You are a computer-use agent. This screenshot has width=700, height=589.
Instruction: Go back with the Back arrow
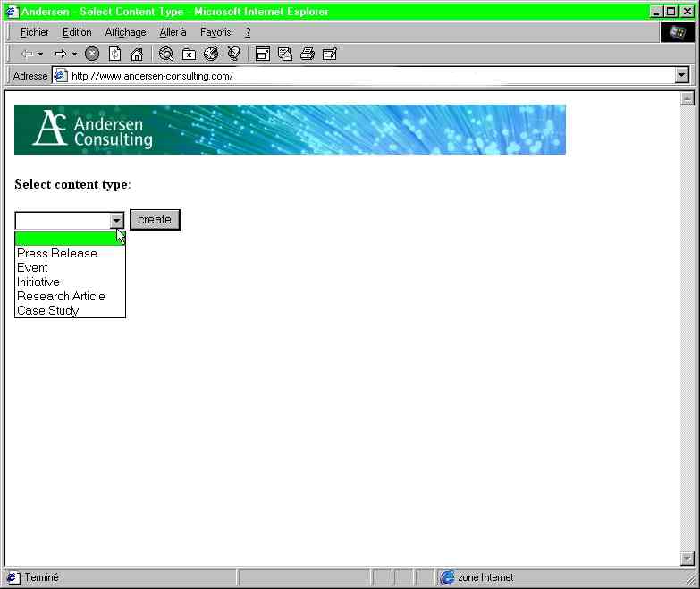(27, 54)
